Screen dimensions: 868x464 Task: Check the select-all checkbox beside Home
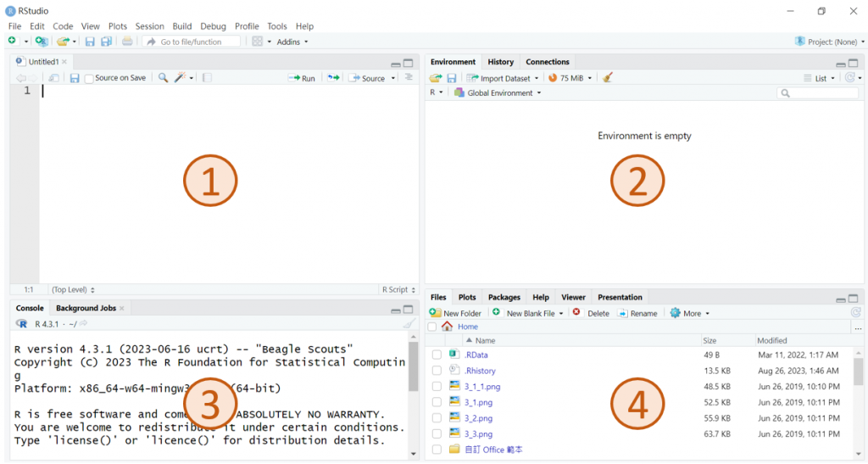tap(432, 327)
